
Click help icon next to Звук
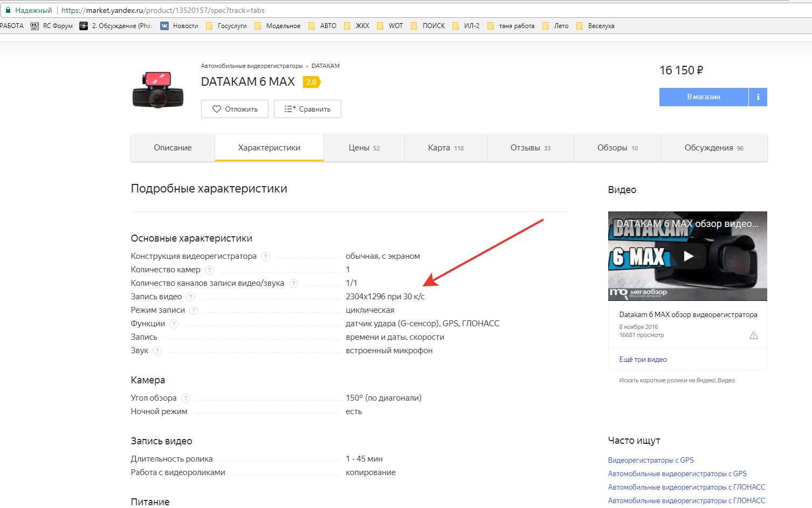point(157,351)
